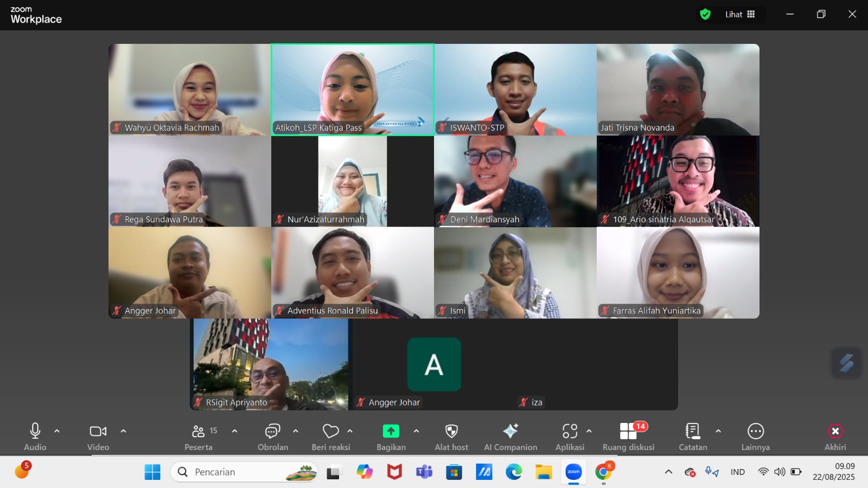Open the Wi-Fi network tray icon

click(763, 472)
